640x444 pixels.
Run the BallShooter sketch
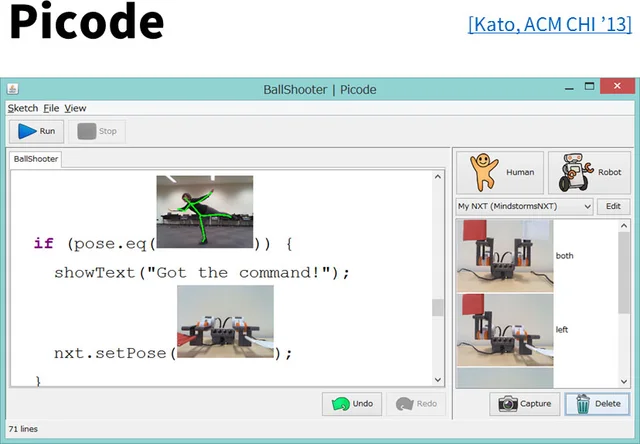coord(37,131)
